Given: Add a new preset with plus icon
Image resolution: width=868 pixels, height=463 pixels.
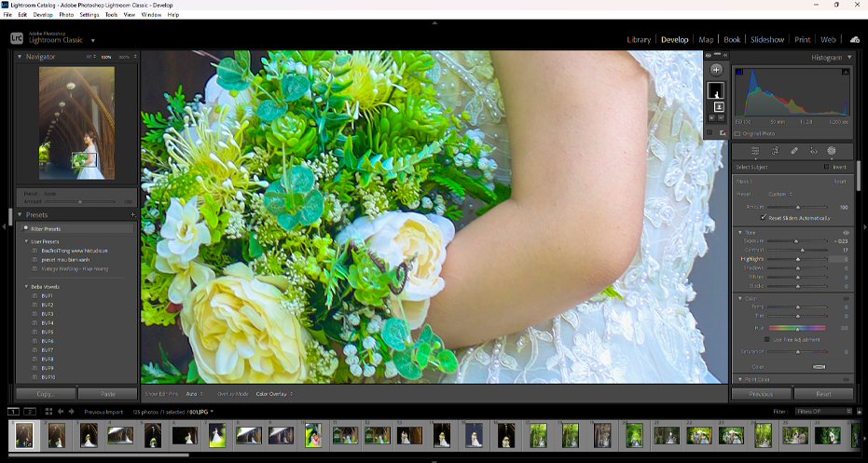Looking at the screenshot, I should coord(132,214).
